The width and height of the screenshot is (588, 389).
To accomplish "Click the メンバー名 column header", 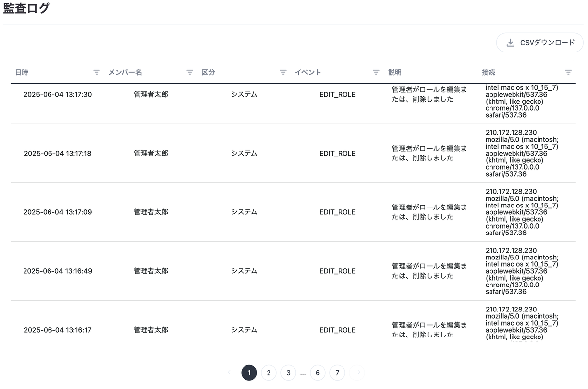I will tap(125, 72).
